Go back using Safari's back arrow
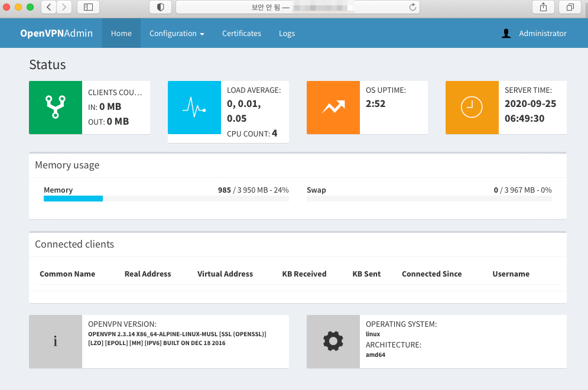This screenshot has height=390, width=588. [x=48, y=7]
